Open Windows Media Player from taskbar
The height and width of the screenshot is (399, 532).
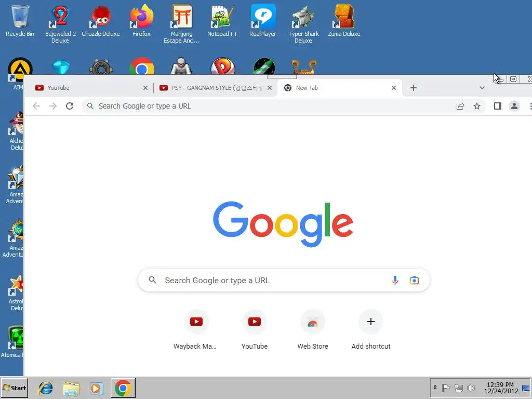tap(96, 388)
